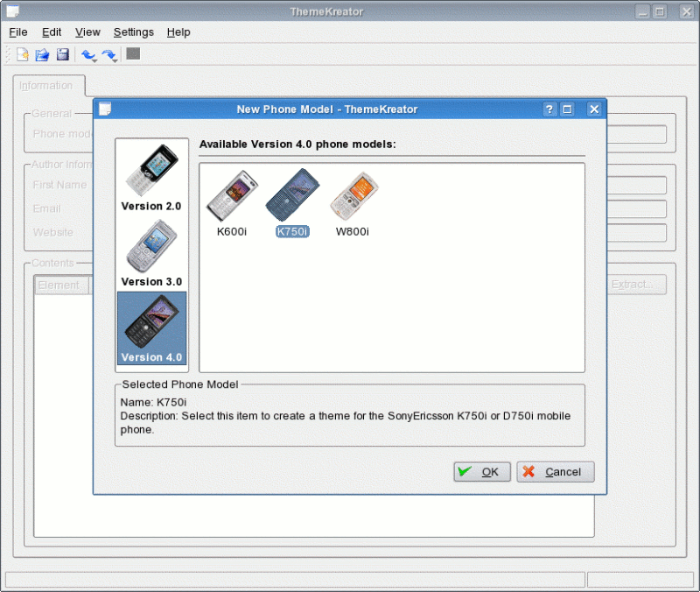
Task: Confirm with the OK button
Action: tap(482, 472)
